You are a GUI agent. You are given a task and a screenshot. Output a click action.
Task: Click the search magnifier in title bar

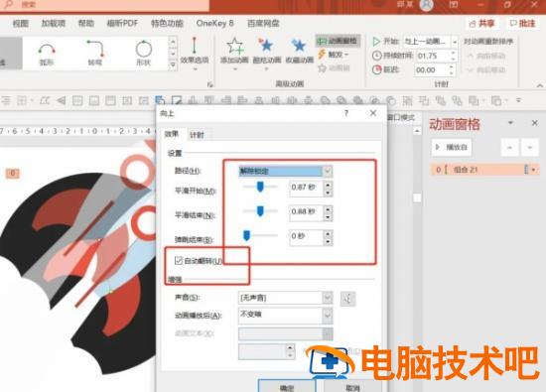8,4
